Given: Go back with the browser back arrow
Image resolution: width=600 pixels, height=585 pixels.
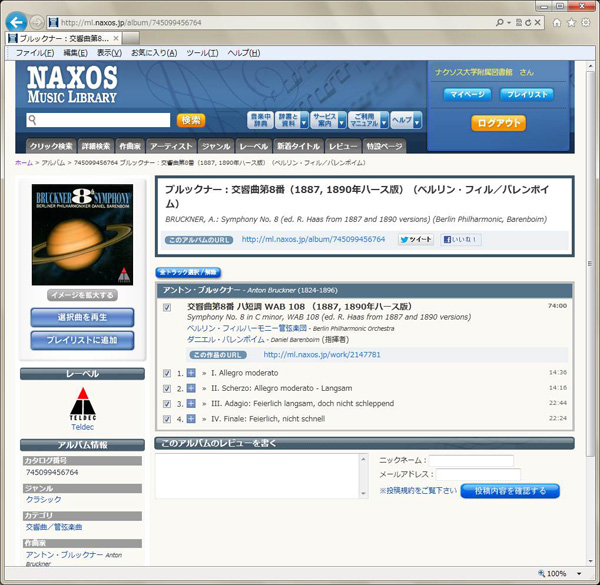Looking at the screenshot, I should coord(16,22).
